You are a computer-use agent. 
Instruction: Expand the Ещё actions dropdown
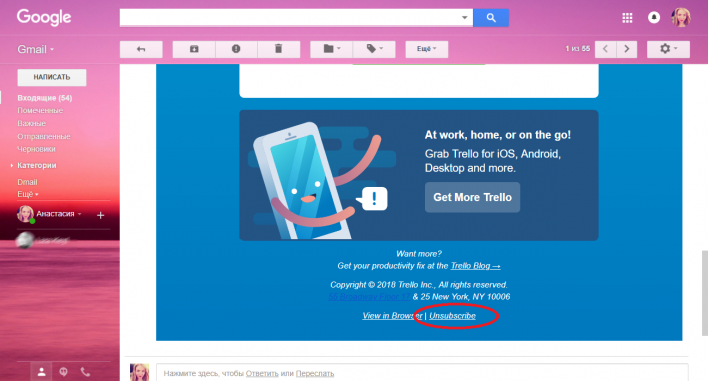[427, 49]
